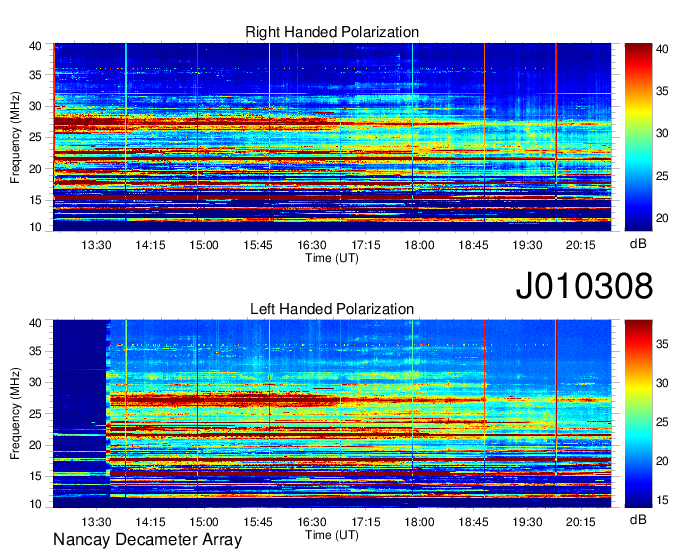Image resolution: width=680 pixels, height=552 pixels.
Task: Click the 19:30 tick under the Right Handed plot
Action: click(x=527, y=245)
